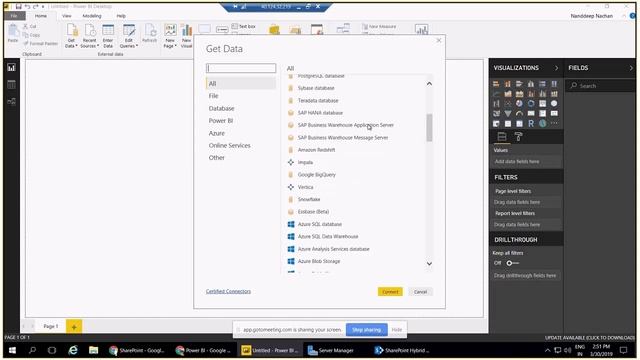This screenshot has height=360, width=640.
Task: Hide the screen sharing notification
Action: click(397, 329)
